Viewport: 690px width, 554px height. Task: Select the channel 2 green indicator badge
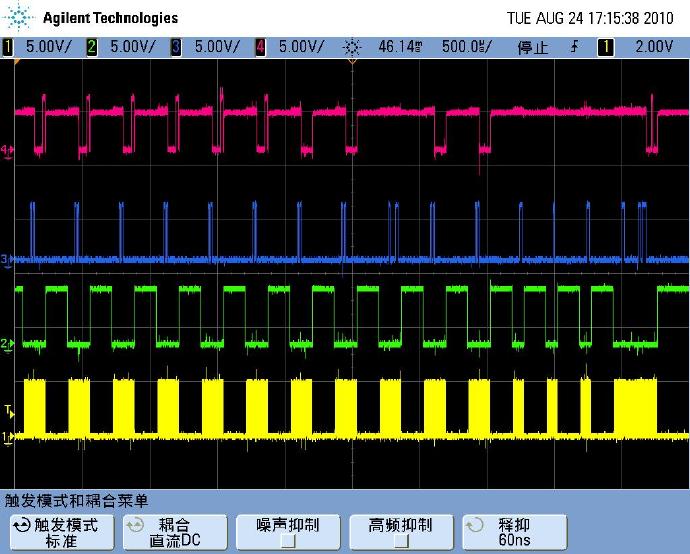pyautogui.click(x=92, y=47)
